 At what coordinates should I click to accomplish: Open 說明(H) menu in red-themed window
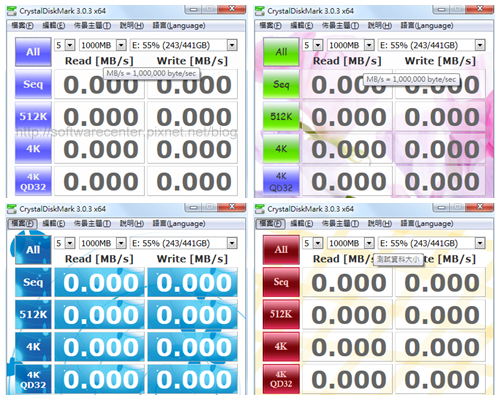coord(380,224)
